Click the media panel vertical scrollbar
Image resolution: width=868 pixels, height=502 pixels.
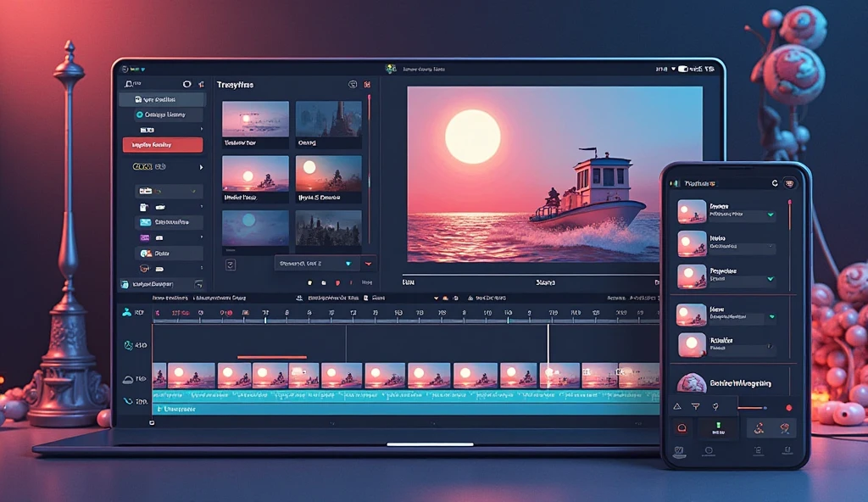[x=370, y=169]
